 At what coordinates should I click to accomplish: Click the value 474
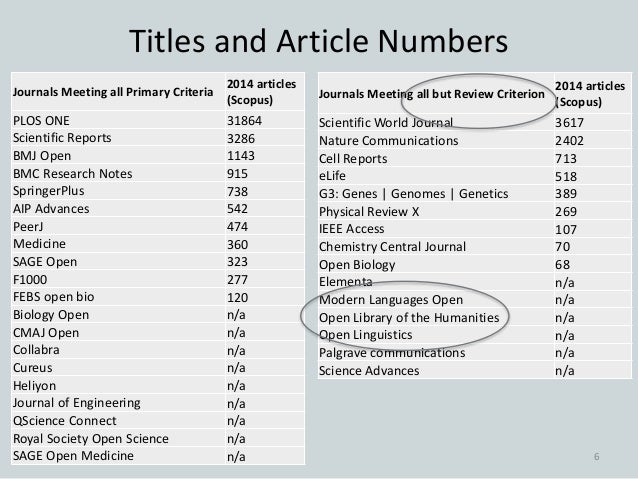237,227
